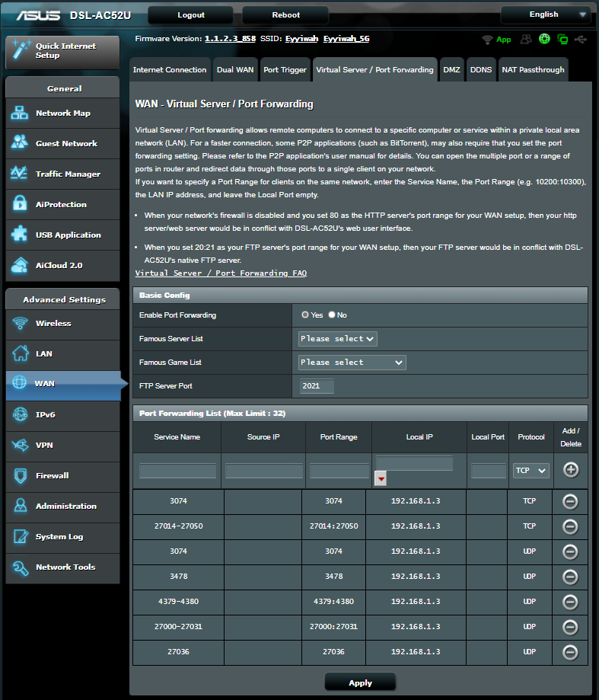Click port range cell 27014:27050

(333, 526)
